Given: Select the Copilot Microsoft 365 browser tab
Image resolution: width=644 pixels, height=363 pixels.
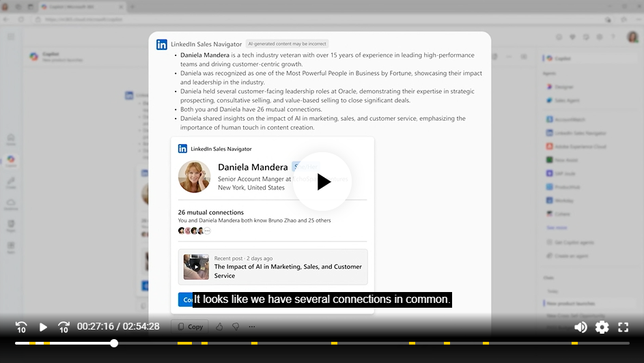Looking at the screenshot, I should click(82, 7).
